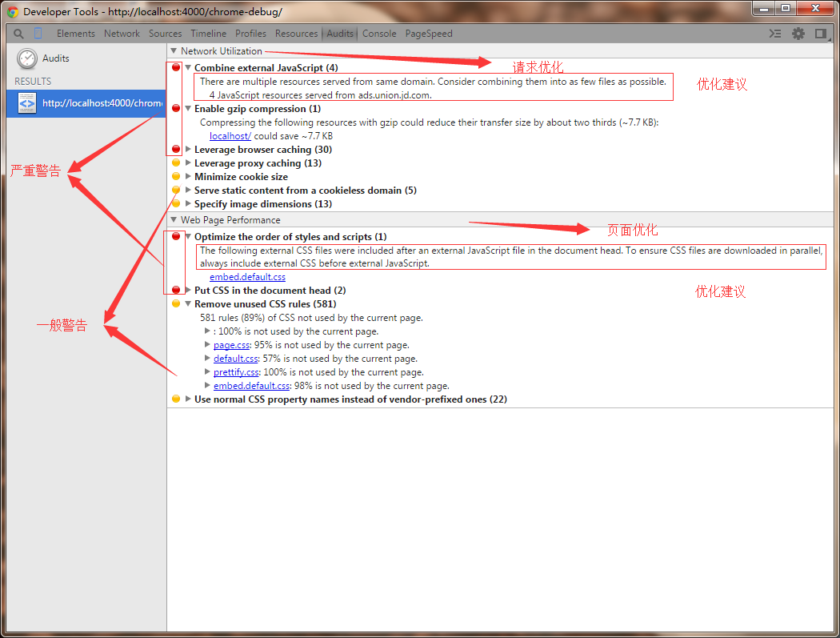Toggle the mobile device emulation icon
840x638 pixels.
pos(38,34)
